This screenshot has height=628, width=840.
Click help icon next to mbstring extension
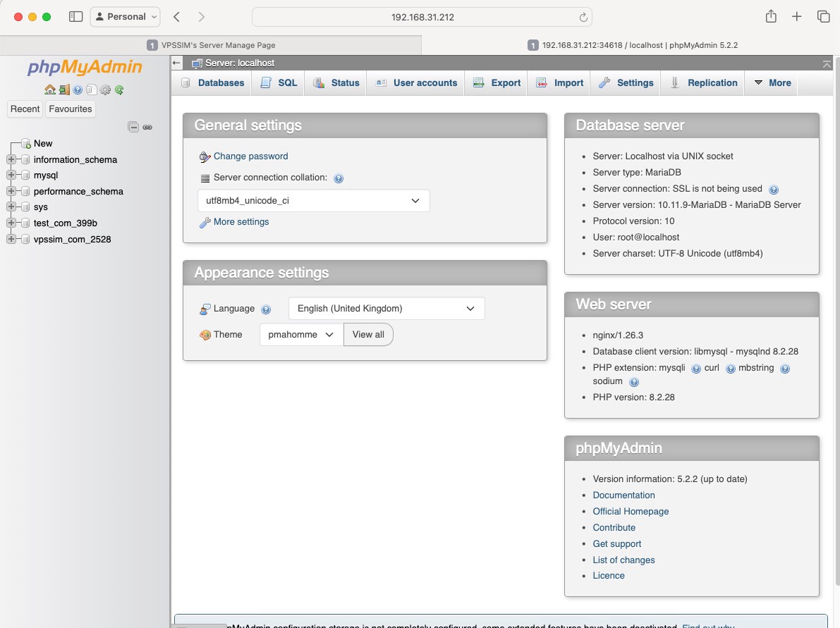click(785, 369)
